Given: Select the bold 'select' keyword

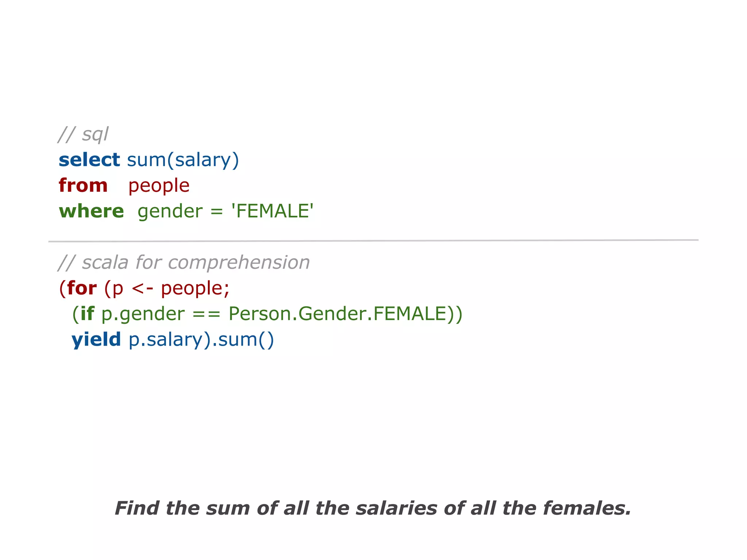Looking at the screenshot, I should click(x=89, y=160).
